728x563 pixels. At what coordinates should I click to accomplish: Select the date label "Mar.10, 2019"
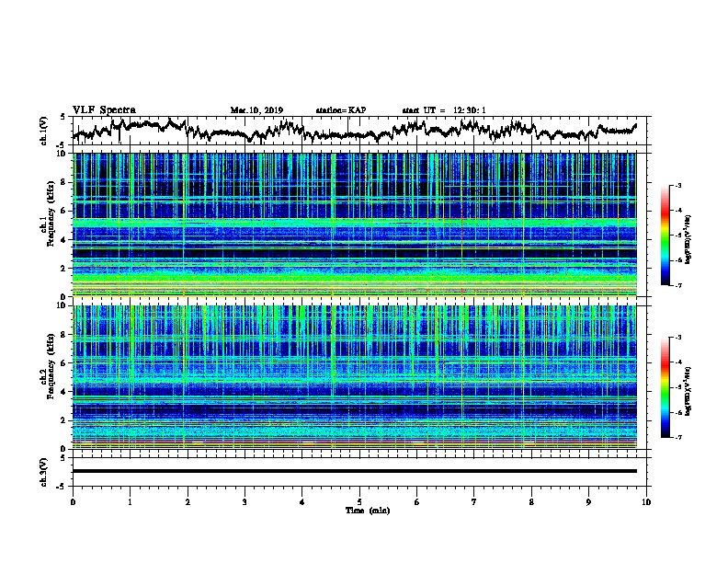[256, 110]
